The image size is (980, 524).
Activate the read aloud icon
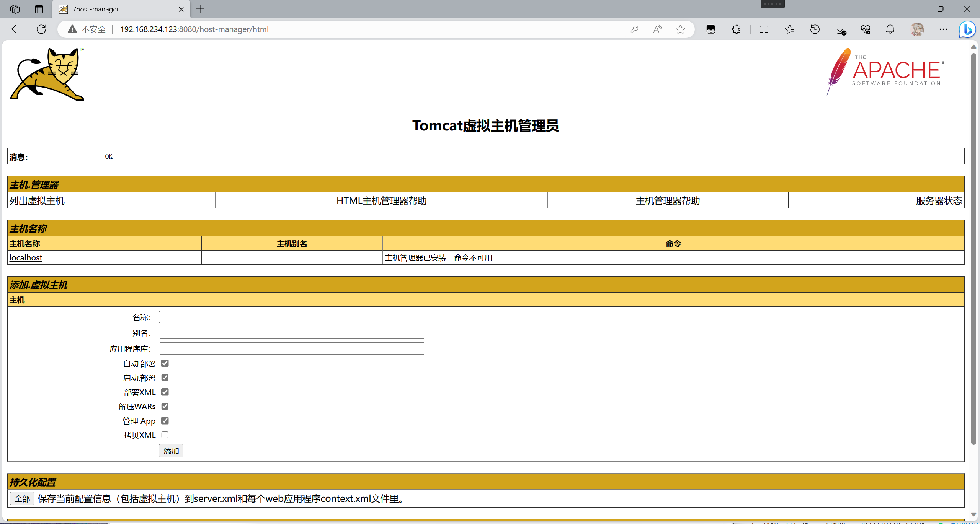click(x=658, y=29)
